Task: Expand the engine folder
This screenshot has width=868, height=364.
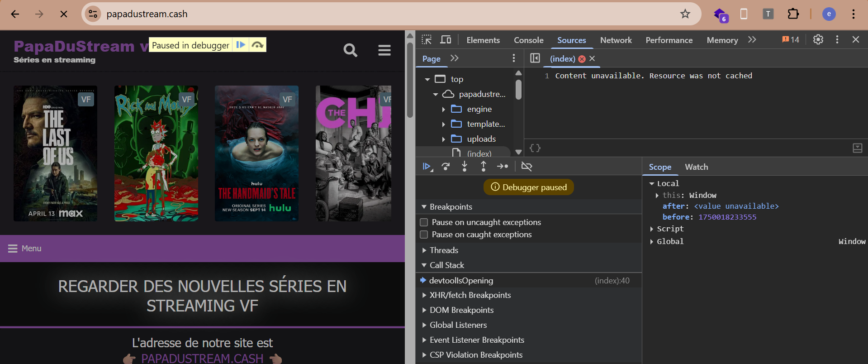Action: (x=443, y=109)
